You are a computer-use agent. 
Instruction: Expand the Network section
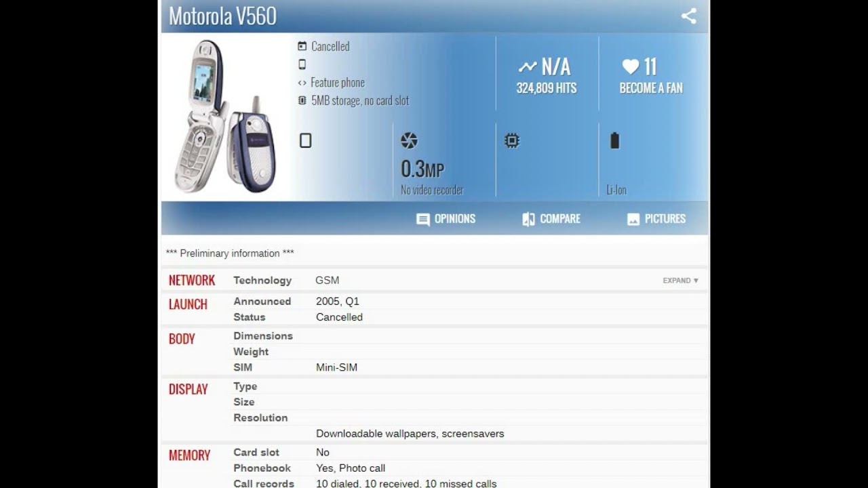[680, 280]
